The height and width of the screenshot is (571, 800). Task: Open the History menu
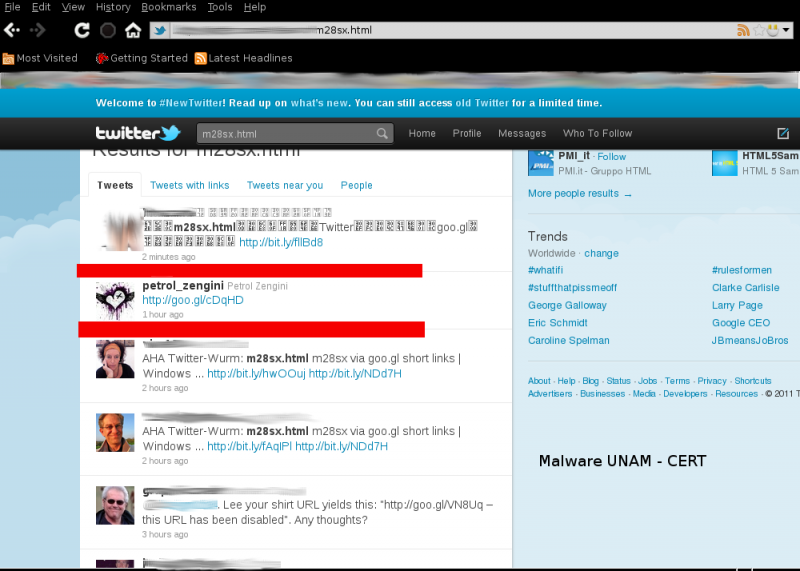click(x=113, y=7)
